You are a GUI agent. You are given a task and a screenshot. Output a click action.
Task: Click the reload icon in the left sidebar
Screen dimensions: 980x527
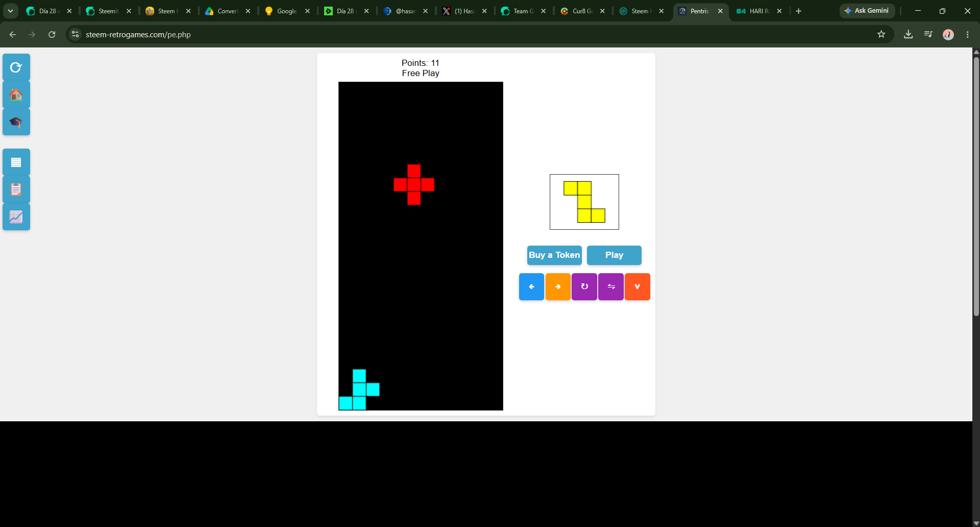pyautogui.click(x=16, y=67)
